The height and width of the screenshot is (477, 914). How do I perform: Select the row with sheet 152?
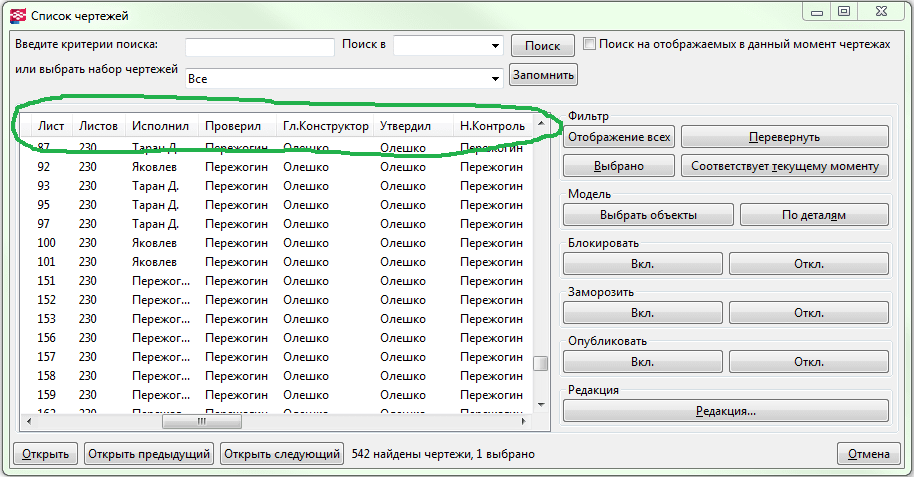277,300
